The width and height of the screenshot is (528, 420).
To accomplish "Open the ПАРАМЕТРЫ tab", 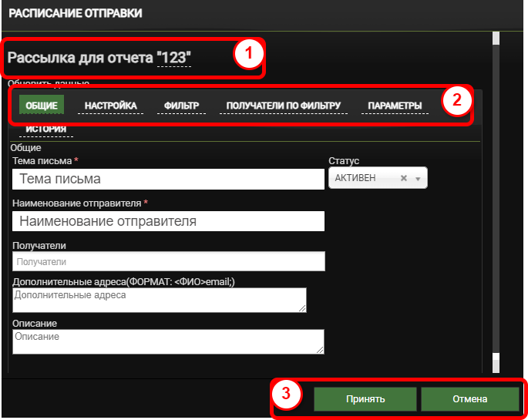I will 395,106.
